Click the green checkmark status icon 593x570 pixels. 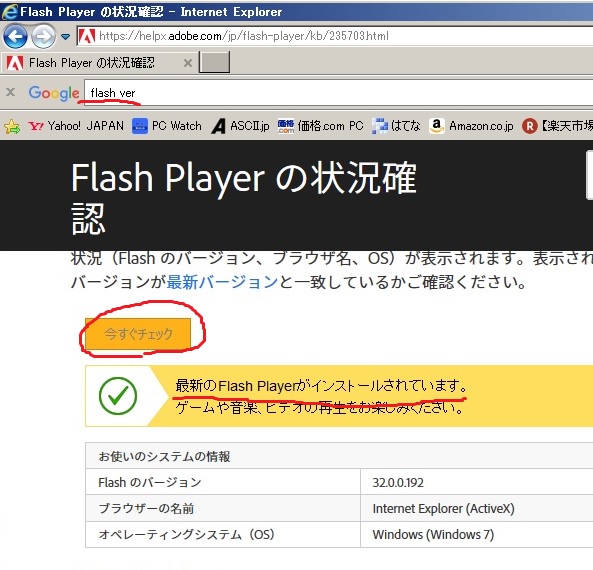tap(118, 396)
